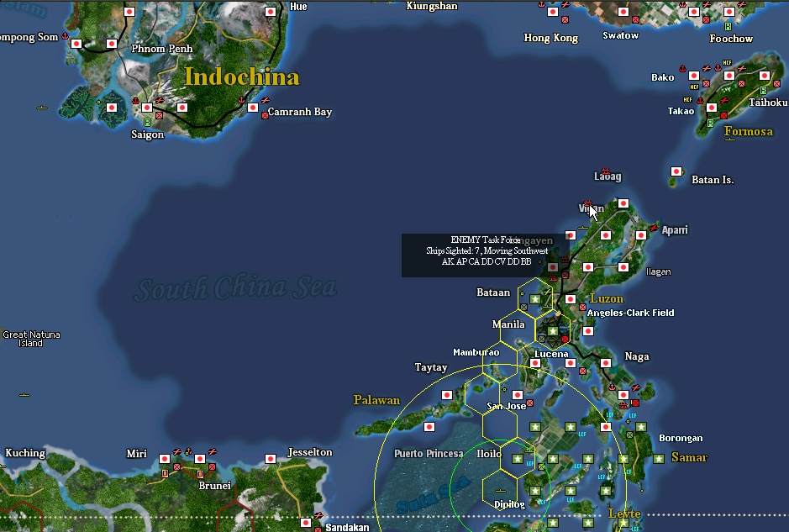Click the Angeles-Clark Field label
Image resolution: width=789 pixels, height=532 pixels.
[x=630, y=313]
